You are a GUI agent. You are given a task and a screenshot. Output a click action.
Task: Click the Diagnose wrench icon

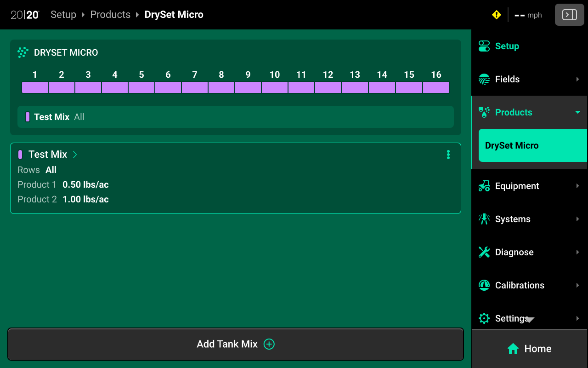click(484, 252)
